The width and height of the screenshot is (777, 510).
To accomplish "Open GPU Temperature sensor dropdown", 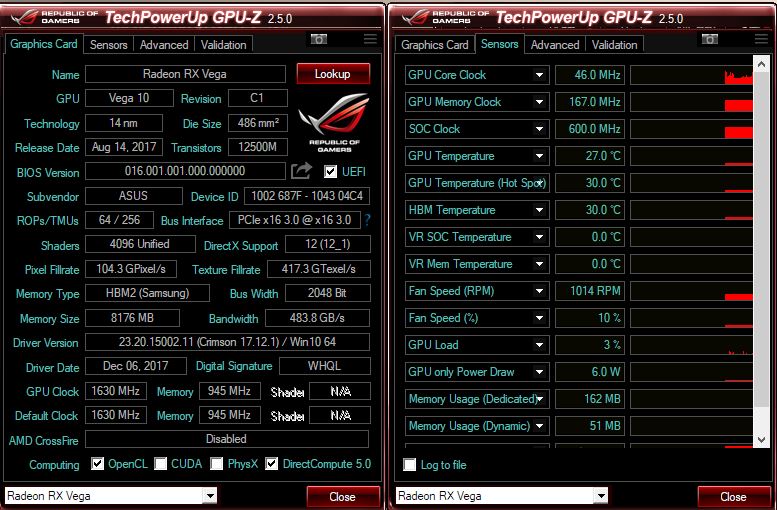I will pos(539,156).
